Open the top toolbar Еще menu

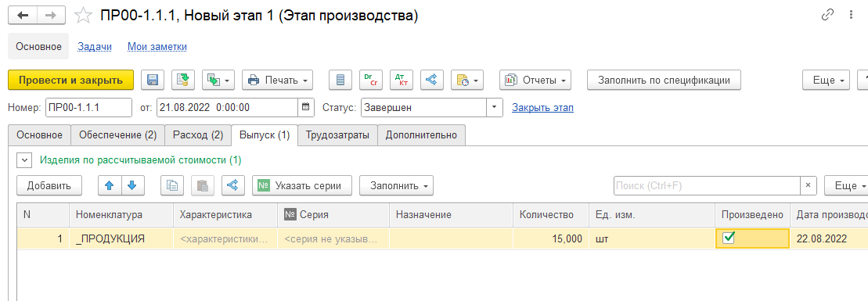(x=826, y=81)
